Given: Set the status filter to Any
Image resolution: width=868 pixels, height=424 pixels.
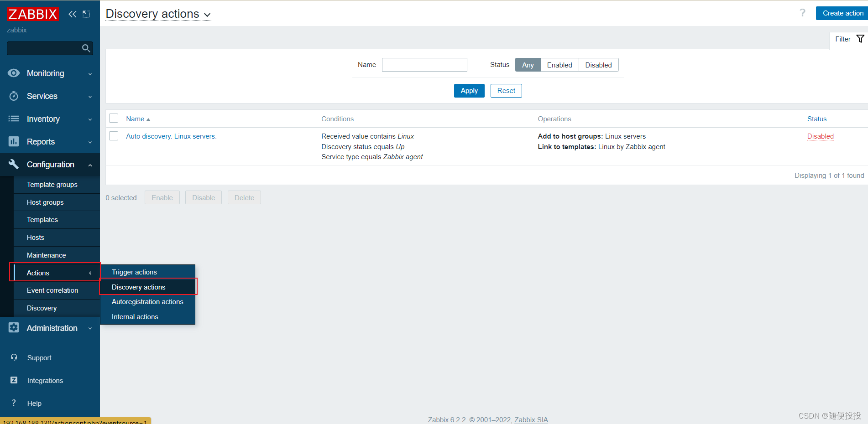Looking at the screenshot, I should point(528,65).
